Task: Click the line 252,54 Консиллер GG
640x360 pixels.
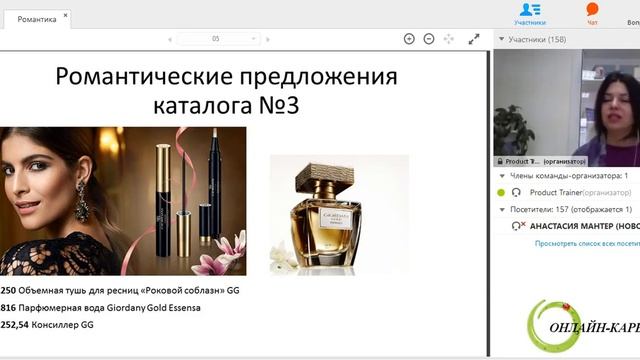Action: pyautogui.click(x=47, y=325)
